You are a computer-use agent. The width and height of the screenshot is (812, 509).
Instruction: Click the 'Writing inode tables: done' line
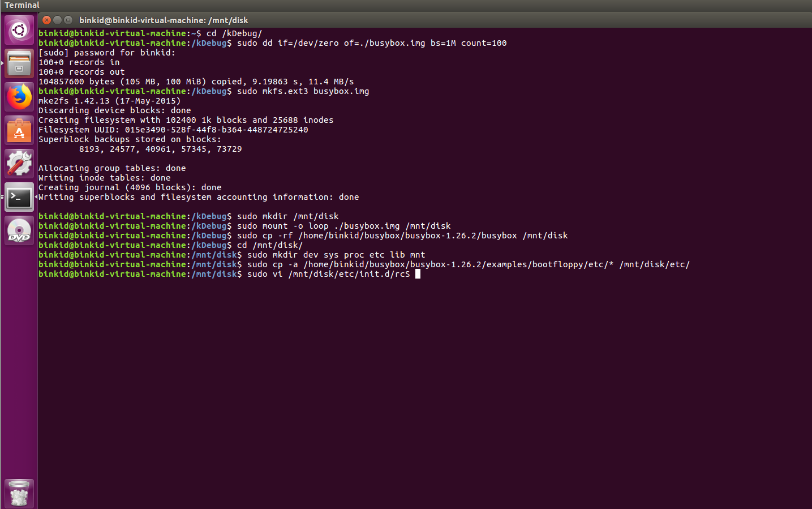click(x=105, y=178)
